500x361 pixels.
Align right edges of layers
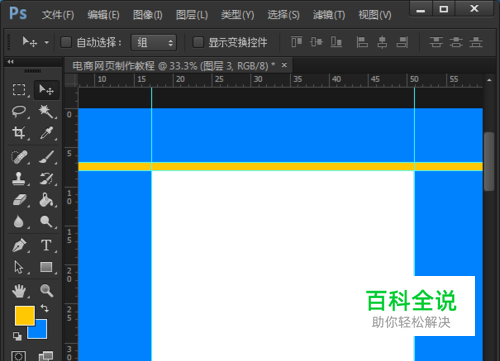(x=402, y=42)
